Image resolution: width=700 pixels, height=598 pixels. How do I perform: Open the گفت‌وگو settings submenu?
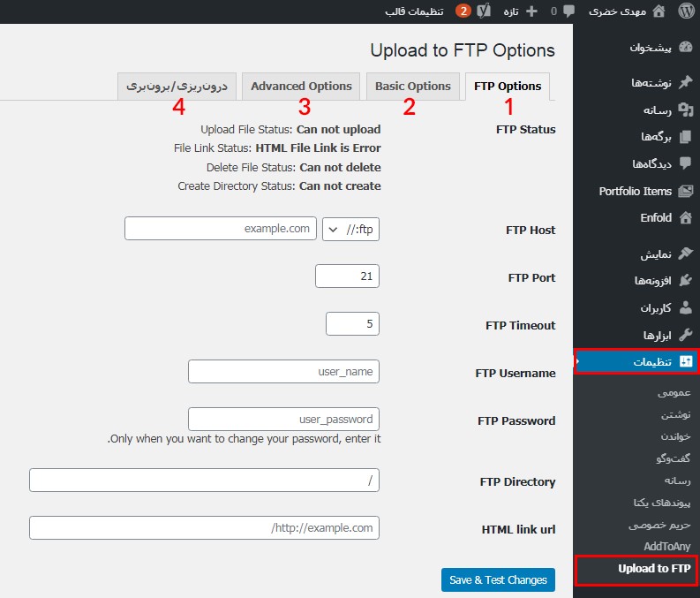point(674,458)
